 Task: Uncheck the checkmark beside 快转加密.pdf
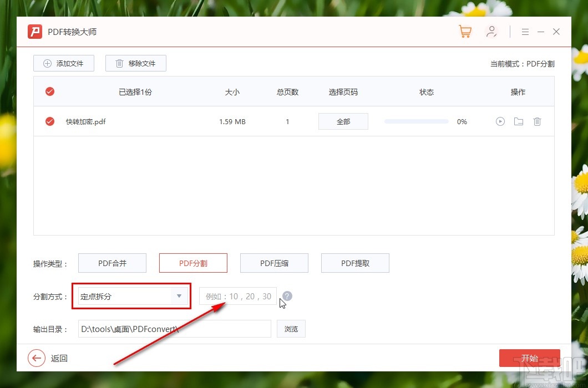coord(49,121)
